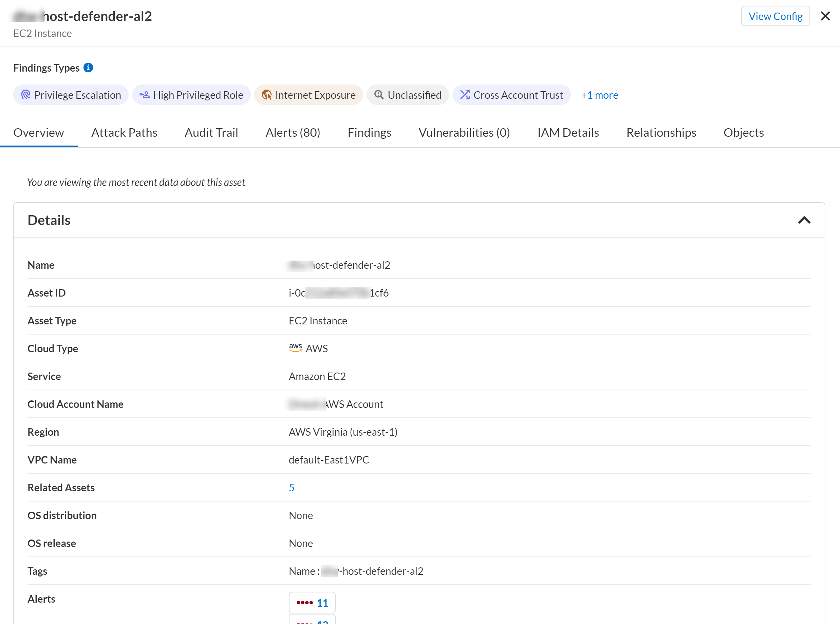The width and height of the screenshot is (840, 624).
Task: Click the High Privileged Role icon
Action: (x=144, y=95)
